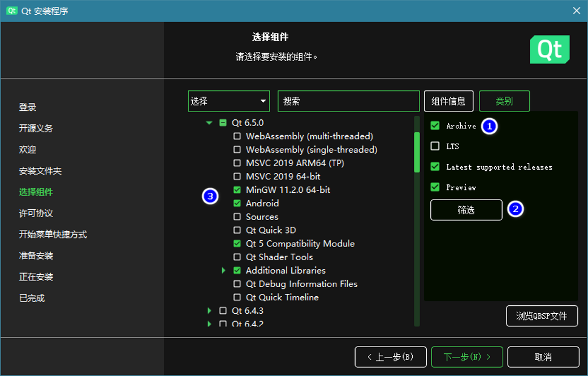Select MinGW 11.2.0 64-bit row label
This screenshot has width=588, height=376.
[288, 189]
